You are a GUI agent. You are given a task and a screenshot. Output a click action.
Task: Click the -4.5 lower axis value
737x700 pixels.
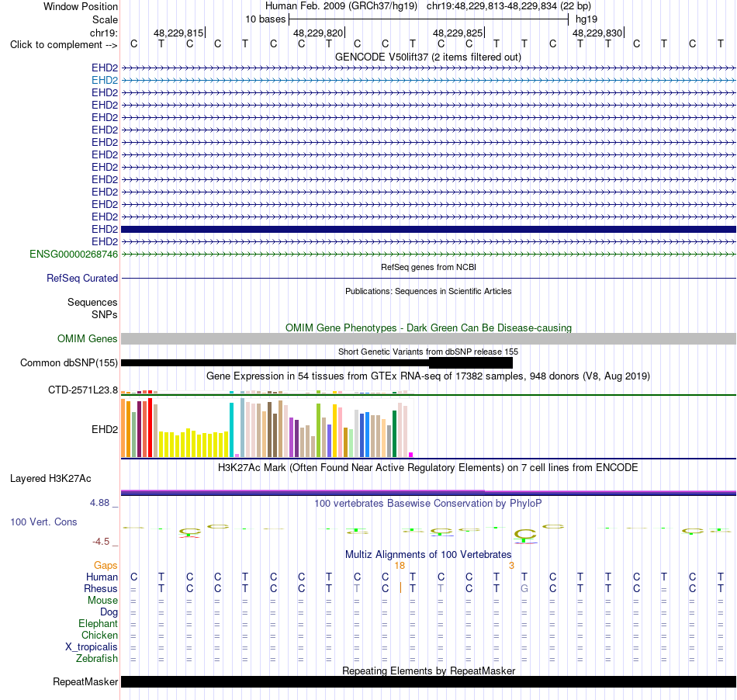101,542
